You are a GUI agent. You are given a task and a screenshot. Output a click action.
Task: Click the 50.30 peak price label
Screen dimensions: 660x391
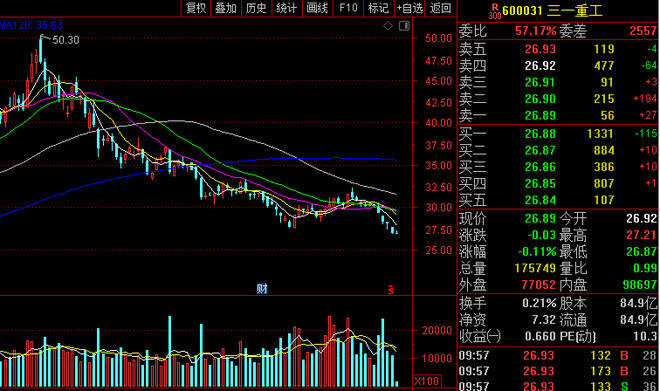pyautogui.click(x=66, y=40)
